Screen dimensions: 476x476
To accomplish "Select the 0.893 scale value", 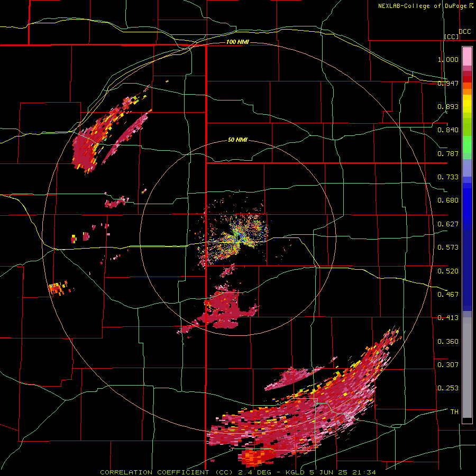I will coord(448,106).
